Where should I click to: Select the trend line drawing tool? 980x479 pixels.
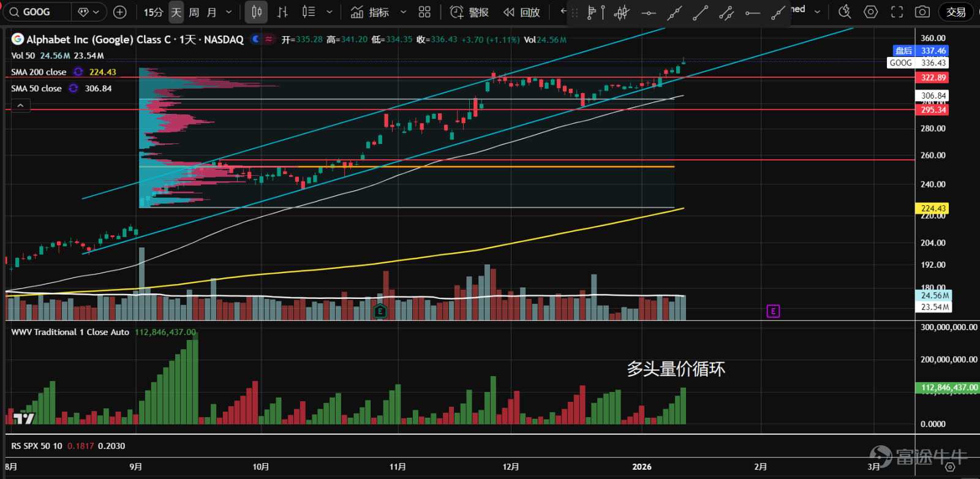(x=700, y=12)
